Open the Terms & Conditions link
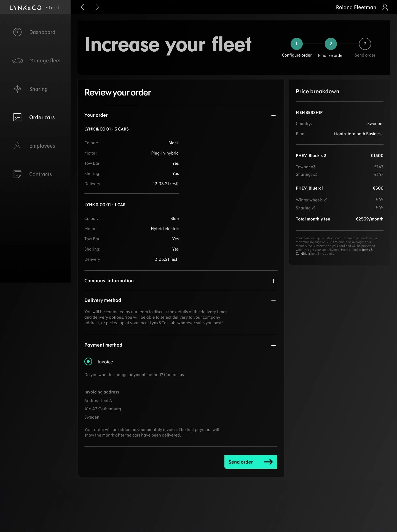Image resolution: width=397 pixels, height=532 pixels. point(334,252)
